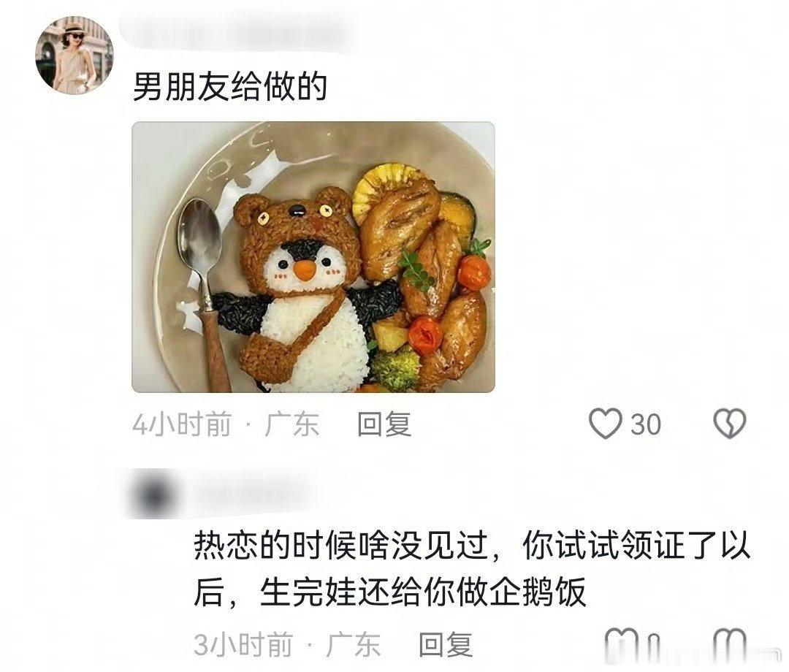
Task: Click the "3小时前" timestamp
Action: pos(243,644)
